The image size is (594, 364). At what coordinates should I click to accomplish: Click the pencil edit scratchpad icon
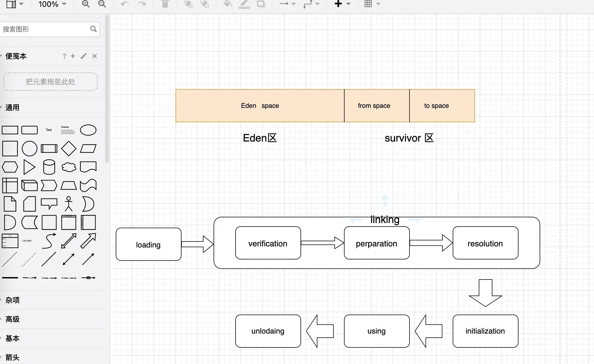pyautogui.click(x=84, y=56)
